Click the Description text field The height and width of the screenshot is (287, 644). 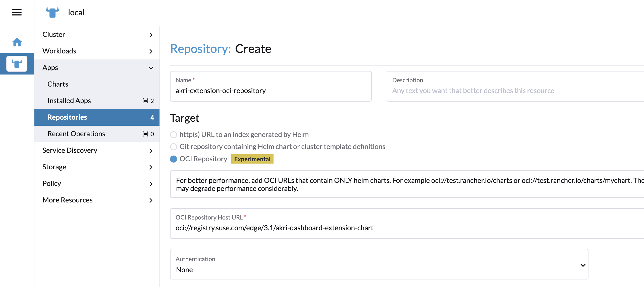coord(515,91)
